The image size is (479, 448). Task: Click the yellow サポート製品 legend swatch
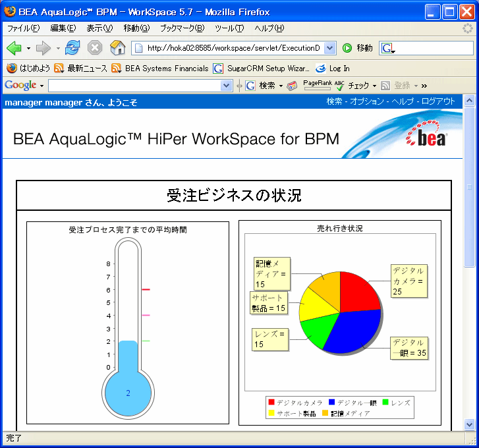click(271, 413)
